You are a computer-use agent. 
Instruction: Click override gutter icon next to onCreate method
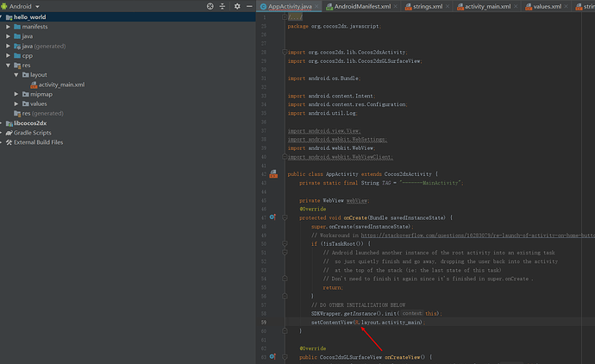coord(272,218)
